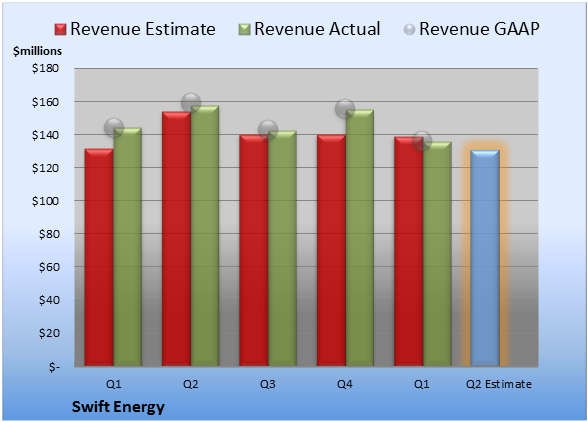The image size is (588, 422).
Task: Click the '$120' y-axis label
Action: [x=45, y=168]
